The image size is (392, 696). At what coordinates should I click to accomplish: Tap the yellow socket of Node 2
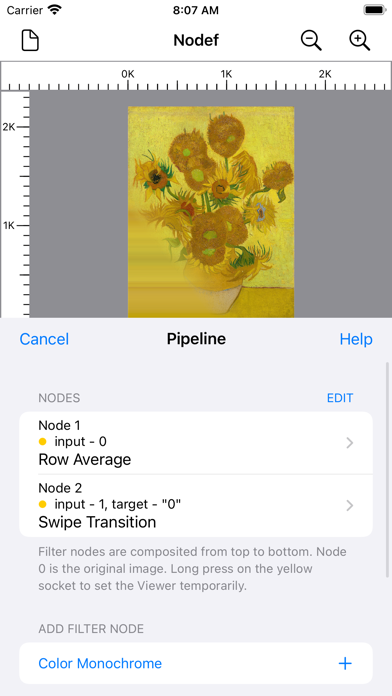tap(43, 504)
